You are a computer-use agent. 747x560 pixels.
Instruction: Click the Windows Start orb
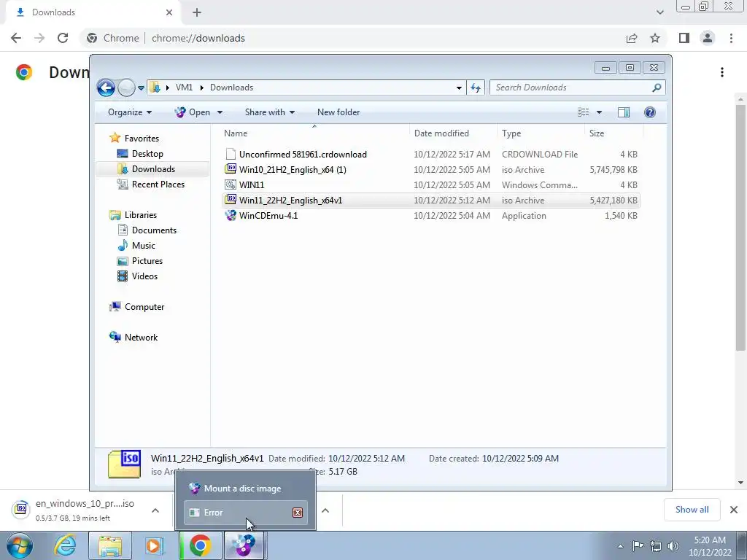click(x=19, y=545)
